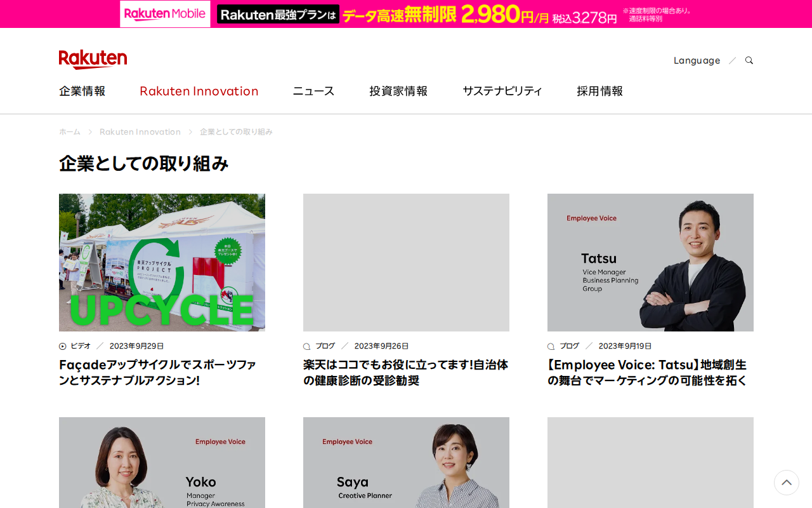The width and height of the screenshot is (812, 508).
Task: Click the blog icon beside 2023年9月26日
Action: coord(307,346)
